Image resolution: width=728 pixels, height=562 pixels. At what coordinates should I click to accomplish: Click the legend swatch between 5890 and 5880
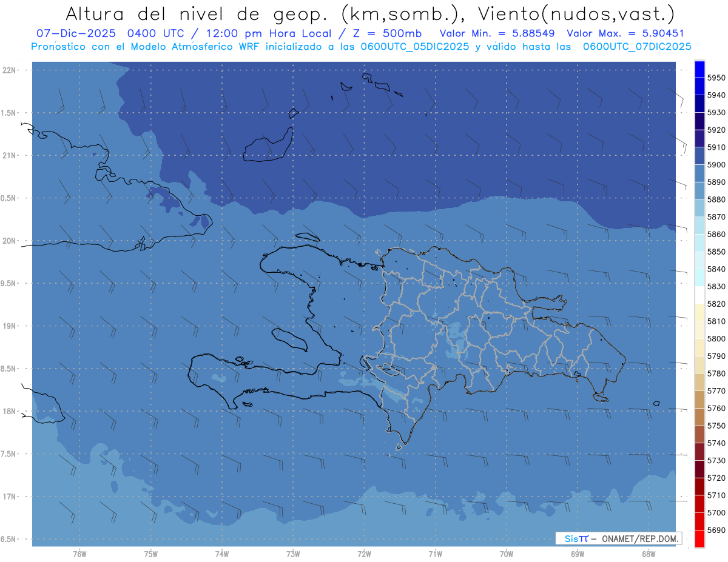click(x=699, y=190)
